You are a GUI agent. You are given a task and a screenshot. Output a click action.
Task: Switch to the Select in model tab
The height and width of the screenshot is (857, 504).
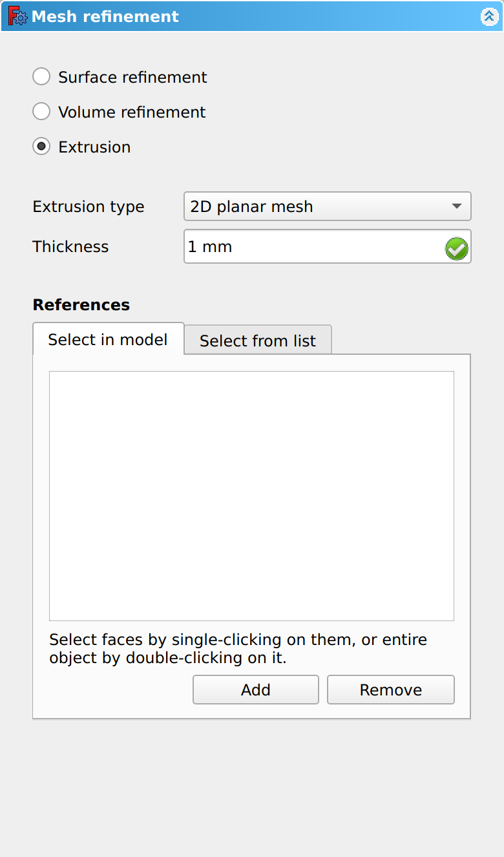tap(108, 340)
